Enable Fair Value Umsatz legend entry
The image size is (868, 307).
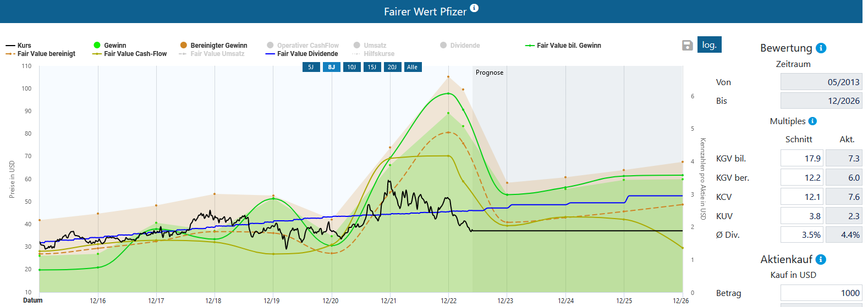[x=212, y=54]
